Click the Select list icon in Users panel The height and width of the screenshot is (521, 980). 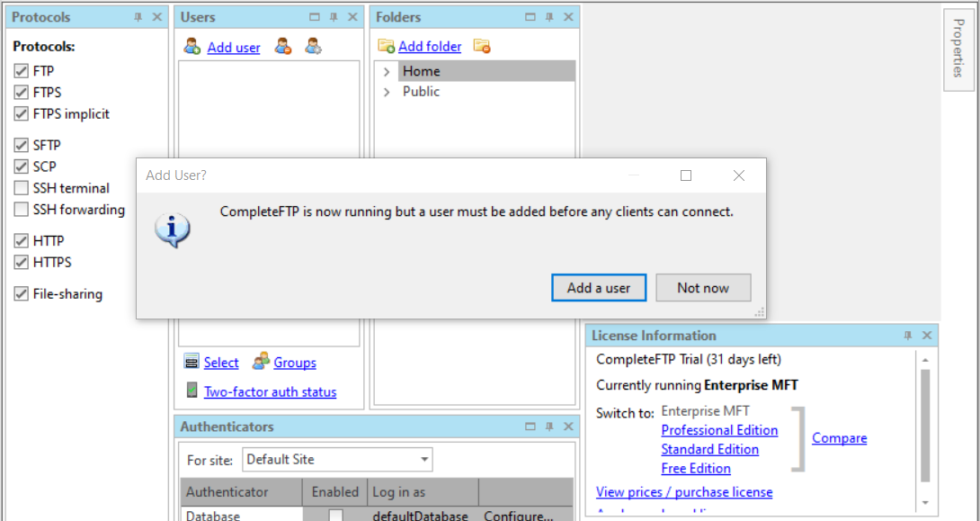pyautogui.click(x=192, y=362)
